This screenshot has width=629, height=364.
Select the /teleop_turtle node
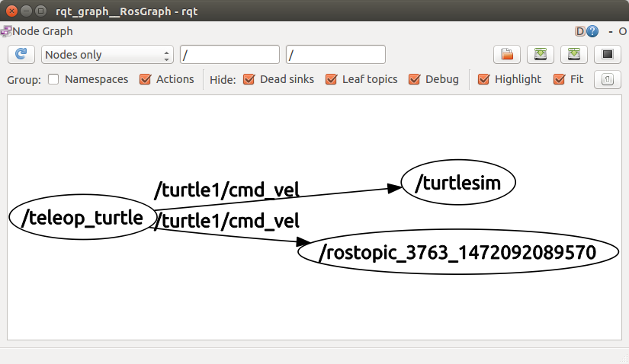click(82, 218)
